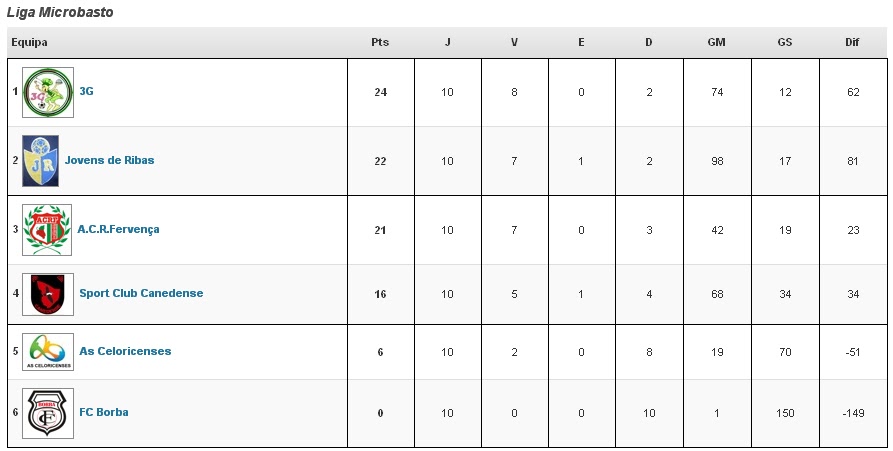Visit the As Celoricenses team page
Viewport: 893px width, 451px height.
(x=125, y=351)
